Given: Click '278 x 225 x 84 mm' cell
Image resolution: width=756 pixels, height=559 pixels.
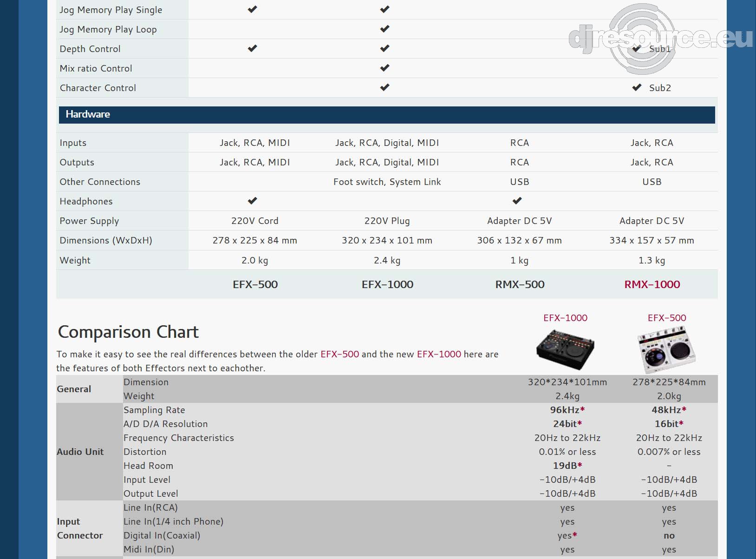Looking at the screenshot, I should point(255,240).
